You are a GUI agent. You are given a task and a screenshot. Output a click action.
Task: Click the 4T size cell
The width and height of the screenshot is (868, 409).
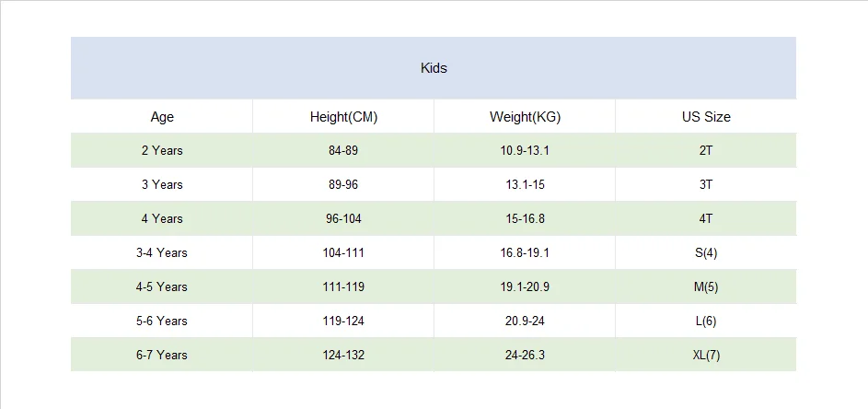[706, 218]
